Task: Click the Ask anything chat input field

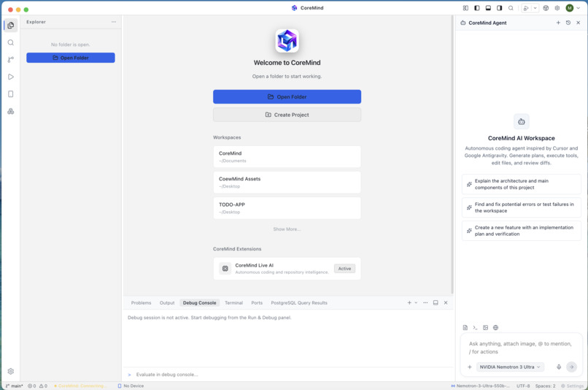Action: [521, 348]
